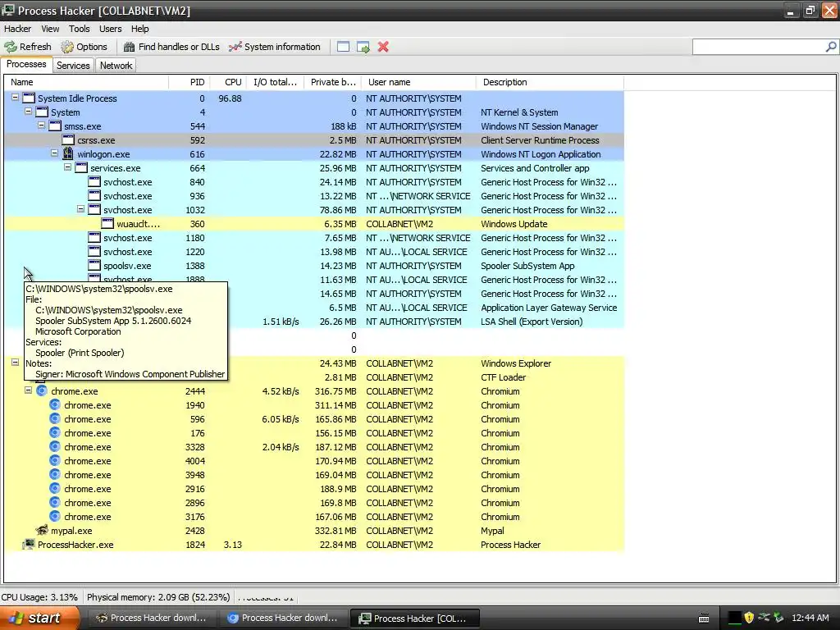Image resolution: width=840 pixels, height=630 pixels.
Task: Sort by the CPU column header
Action: tap(229, 83)
